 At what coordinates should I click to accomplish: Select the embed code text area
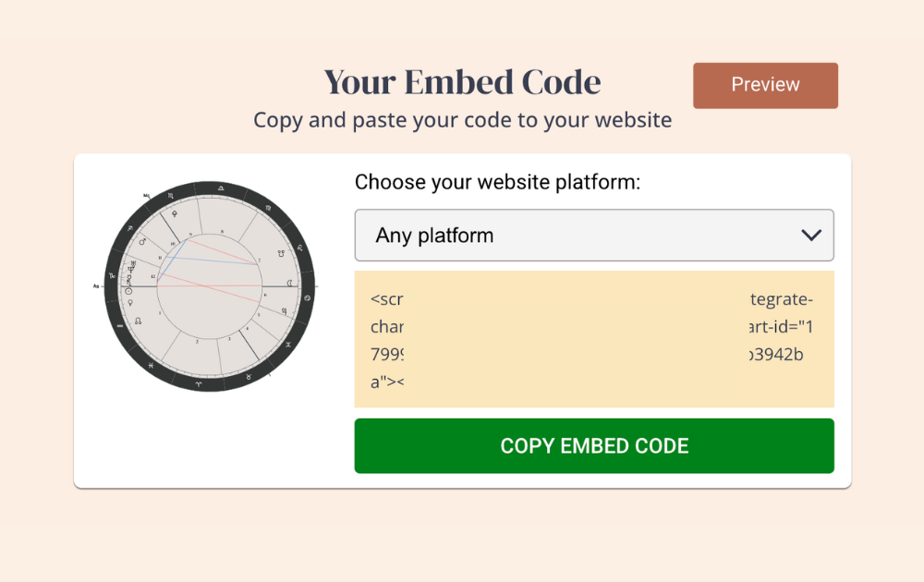594,339
